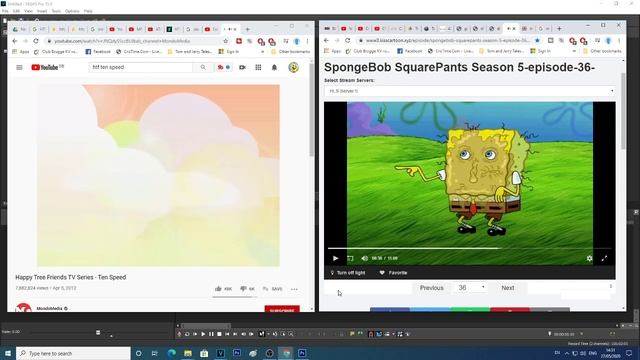Open the Options menu in Vegas Pro
Screen dimensions: 640x360
pyautogui.click(x=72, y=11)
